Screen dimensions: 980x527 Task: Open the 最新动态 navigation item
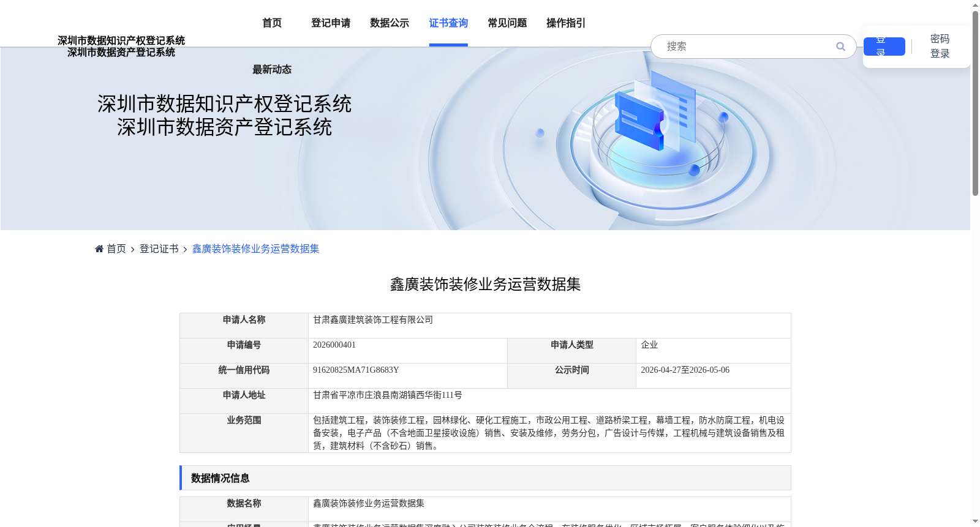click(272, 69)
